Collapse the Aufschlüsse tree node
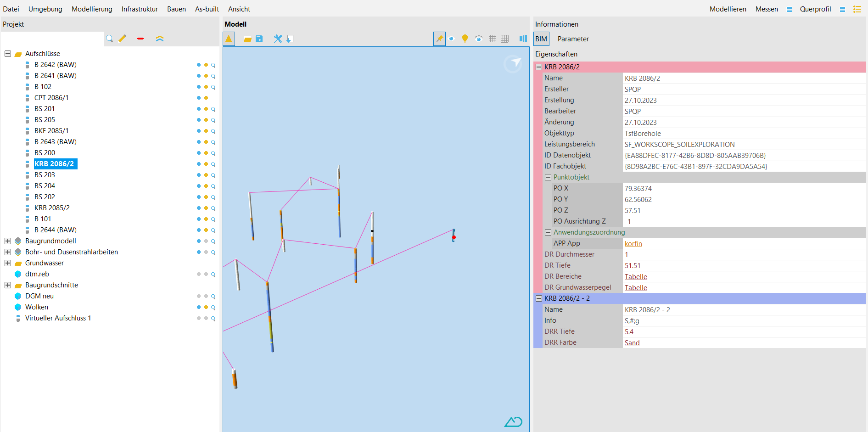Viewport: 868px width, 432px height. (x=8, y=54)
